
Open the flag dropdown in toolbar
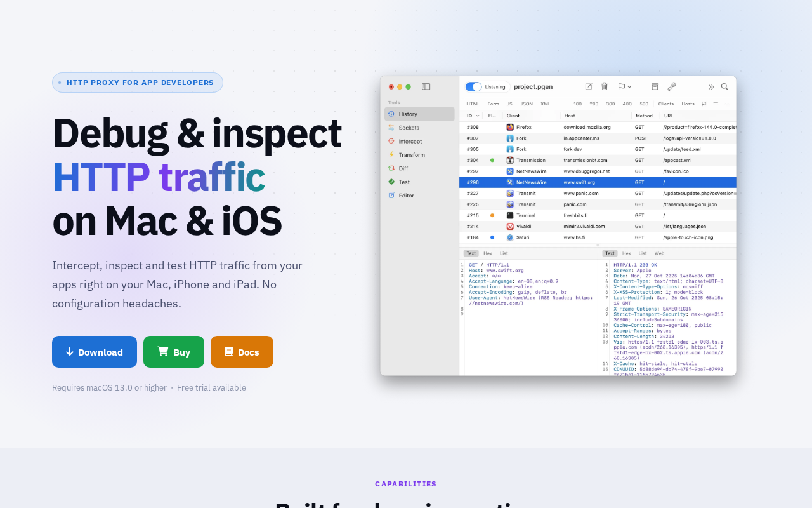pyautogui.click(x=625, y=87)
